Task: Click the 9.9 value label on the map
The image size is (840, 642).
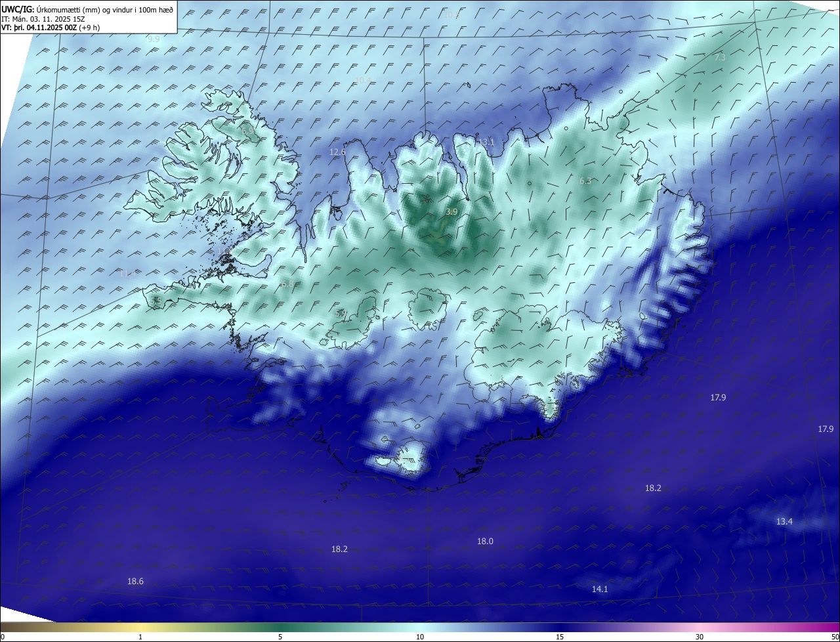Action: [x=154, y=39]
